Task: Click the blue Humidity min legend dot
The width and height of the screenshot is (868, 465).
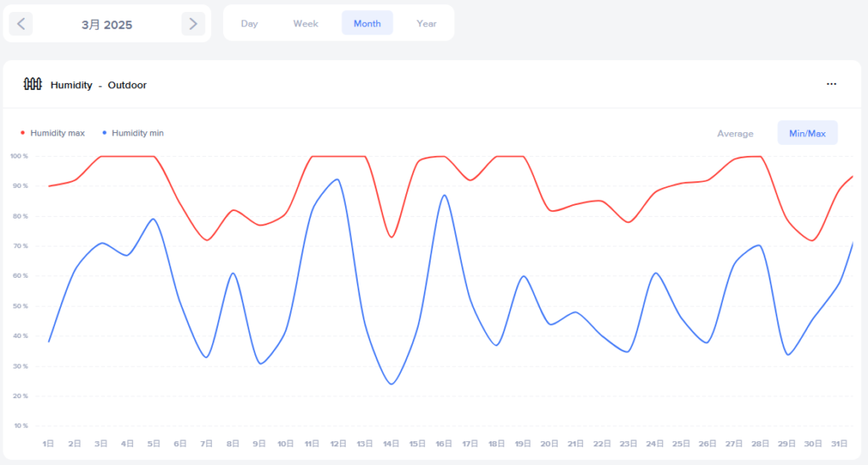Action: (x=104, y=133)
